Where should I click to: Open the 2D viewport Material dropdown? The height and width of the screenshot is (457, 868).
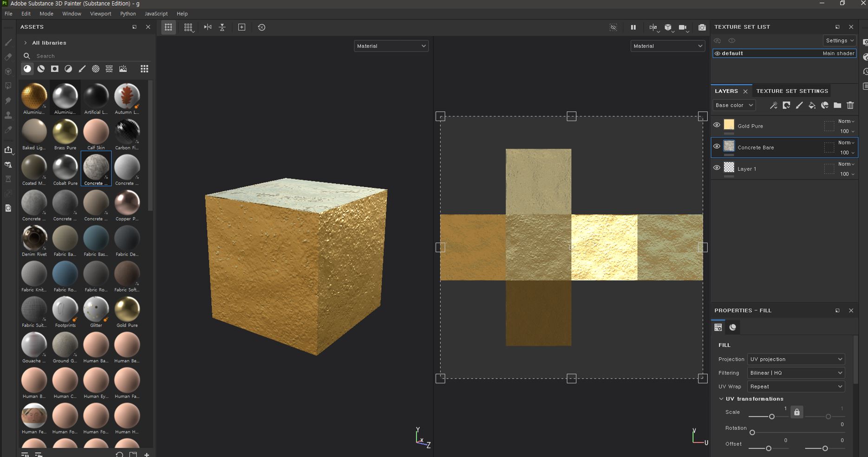pos(667,46)
